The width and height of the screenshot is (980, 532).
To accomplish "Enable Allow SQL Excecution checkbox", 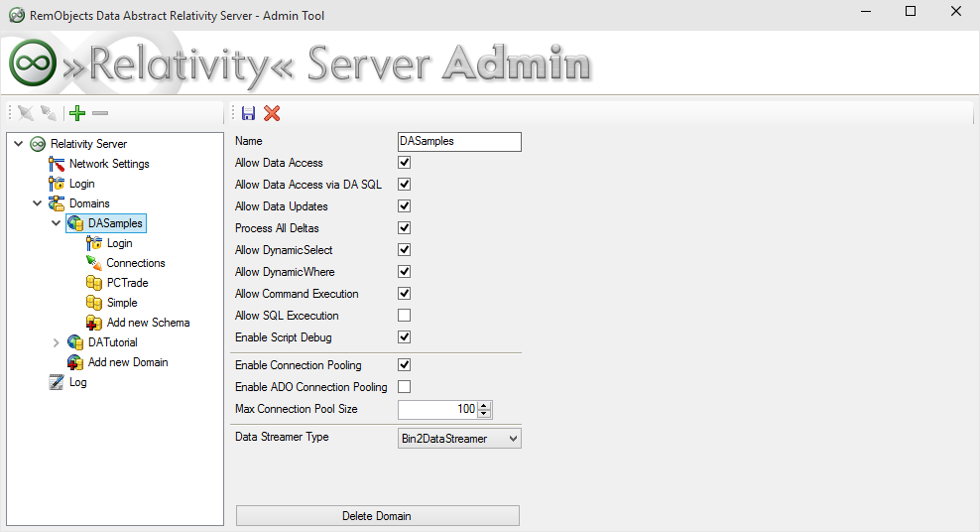I will pyautogui.click(x=405, y=316).
